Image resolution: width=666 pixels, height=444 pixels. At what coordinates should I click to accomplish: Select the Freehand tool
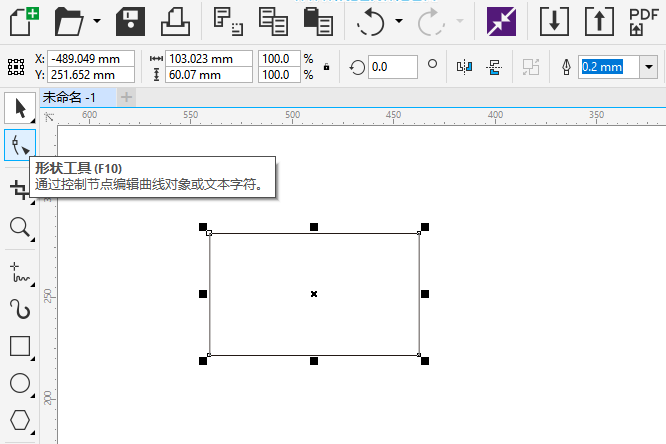(x=20, y=272)
